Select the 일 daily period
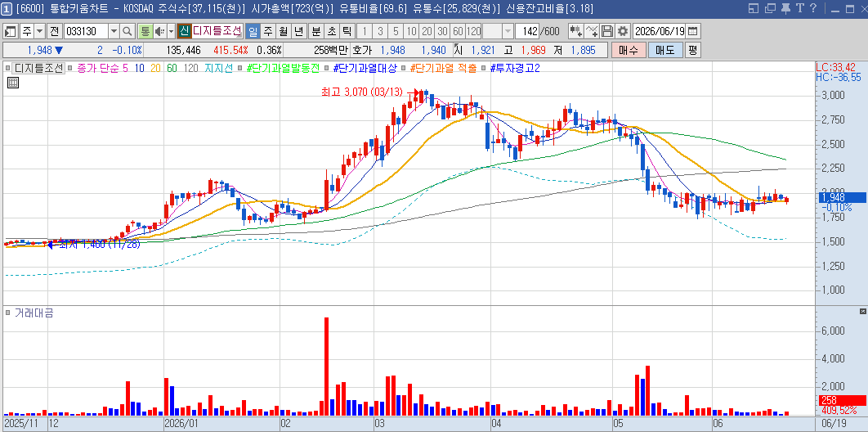 click(x=253, y=31)
